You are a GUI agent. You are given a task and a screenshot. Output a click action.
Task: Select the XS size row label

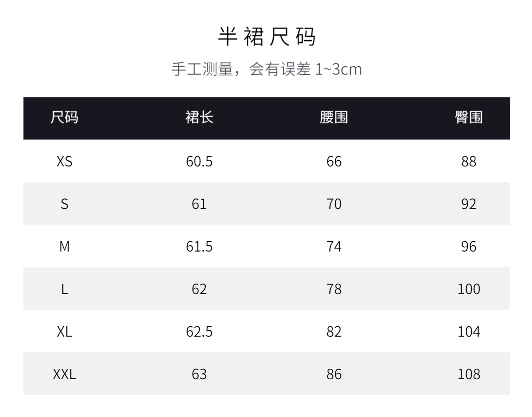(x=64, y=162)
